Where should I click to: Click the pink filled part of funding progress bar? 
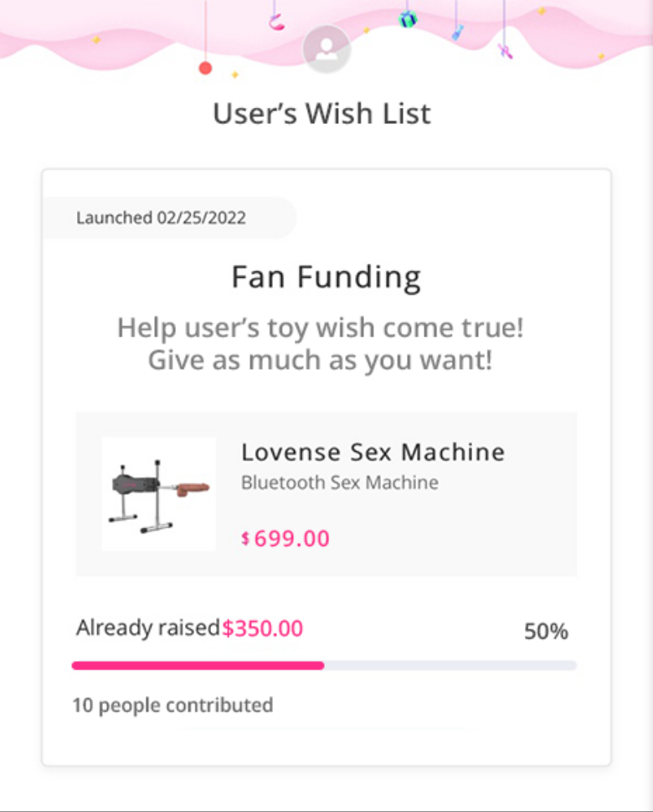(x=198, y=666)
